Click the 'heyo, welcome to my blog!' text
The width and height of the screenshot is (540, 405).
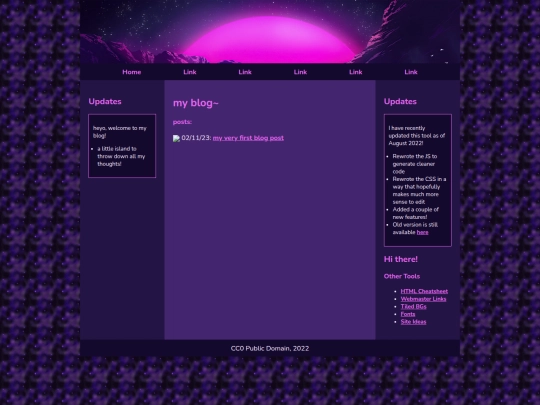click(x=120, y=132)
